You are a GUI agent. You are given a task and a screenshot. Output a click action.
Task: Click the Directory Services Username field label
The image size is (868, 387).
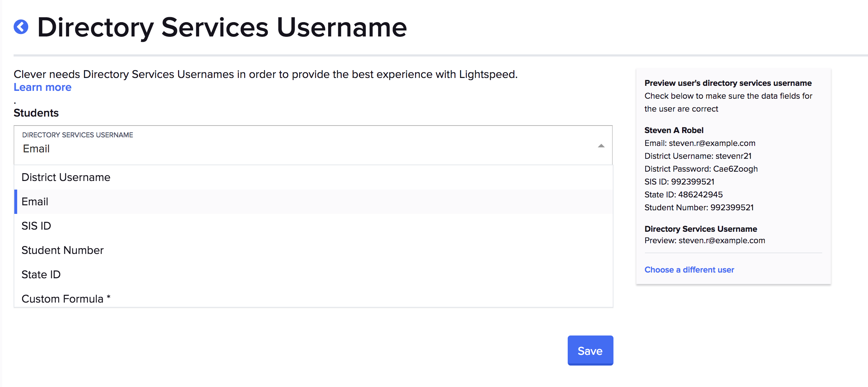tap(78, 135)
